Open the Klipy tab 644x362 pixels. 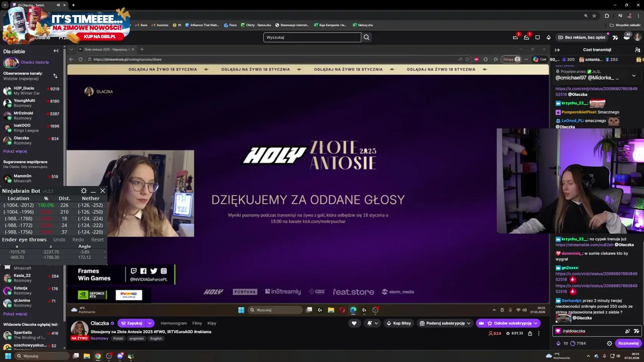(212, 323)
